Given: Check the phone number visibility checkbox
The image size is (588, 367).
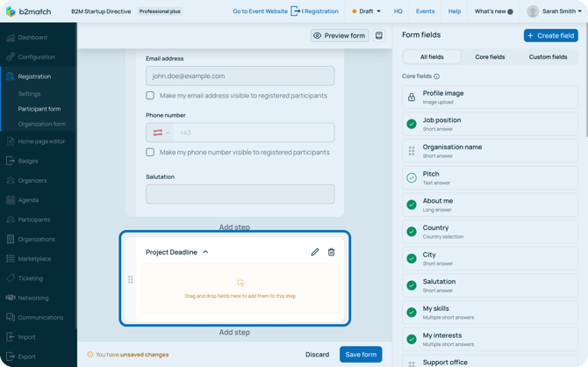Looking at the screenshot, I should click(x=150, y=152).
